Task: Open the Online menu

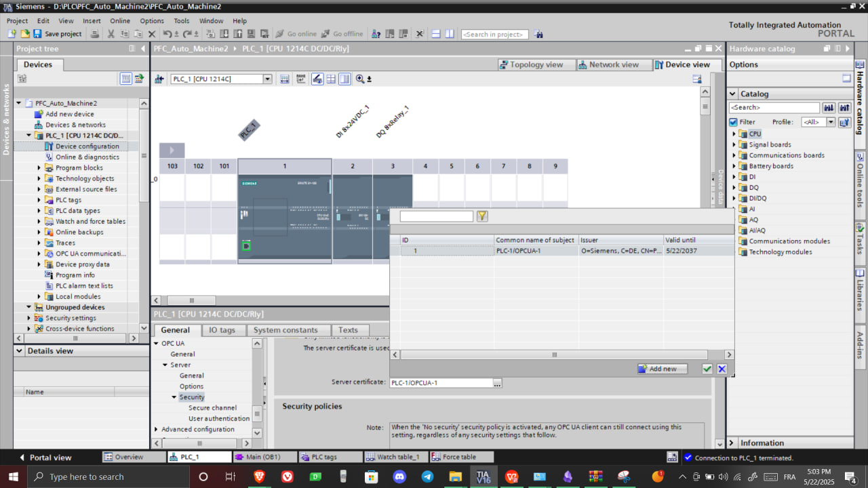Action: click(120, 20)
